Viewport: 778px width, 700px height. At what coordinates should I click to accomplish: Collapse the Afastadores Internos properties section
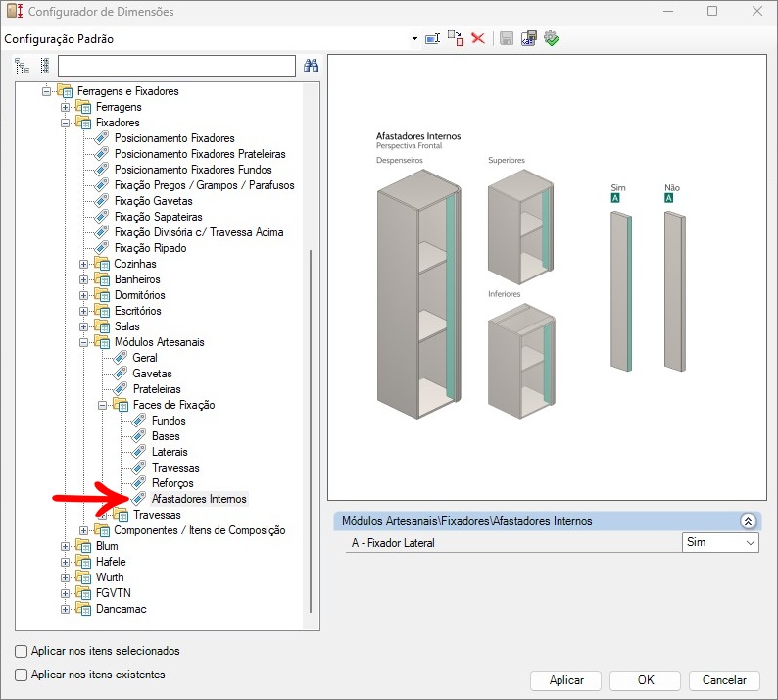(x=748, y=521)
